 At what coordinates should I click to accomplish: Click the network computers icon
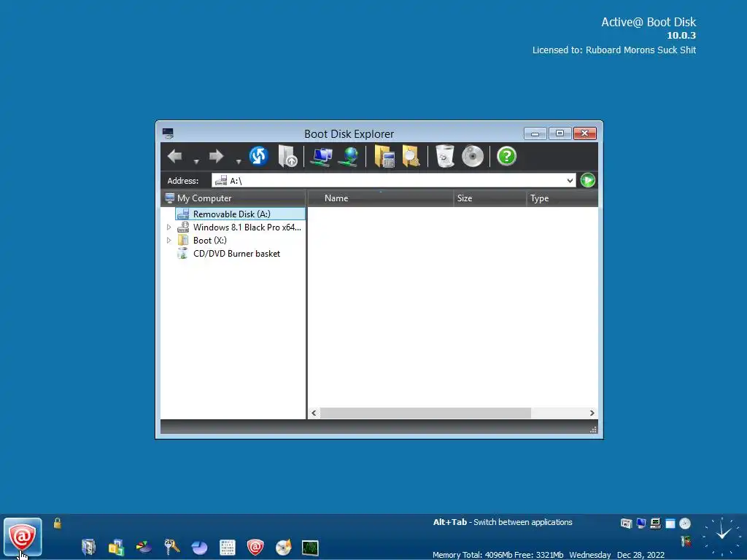[321, 156]
